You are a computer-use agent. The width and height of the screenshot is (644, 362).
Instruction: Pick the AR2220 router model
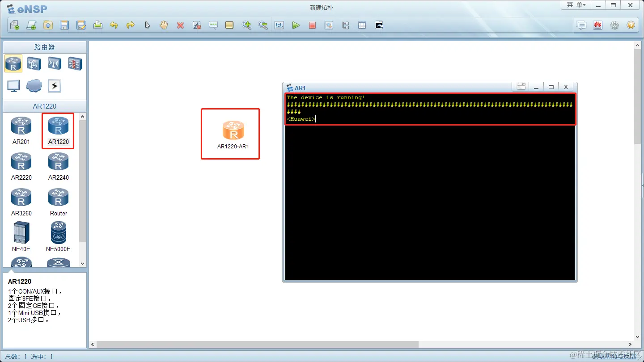click(x=21, y=166)
